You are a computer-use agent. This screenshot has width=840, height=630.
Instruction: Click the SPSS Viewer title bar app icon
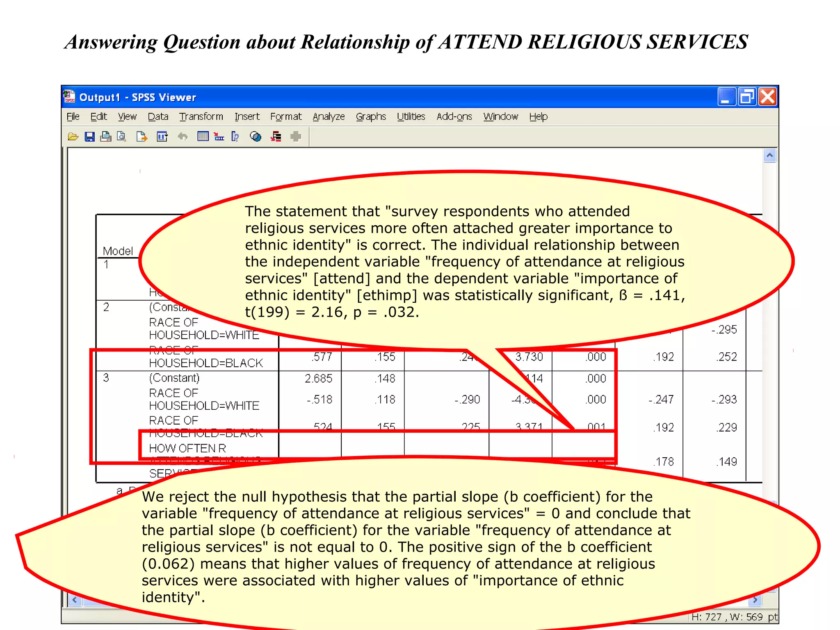click(69, 96)
